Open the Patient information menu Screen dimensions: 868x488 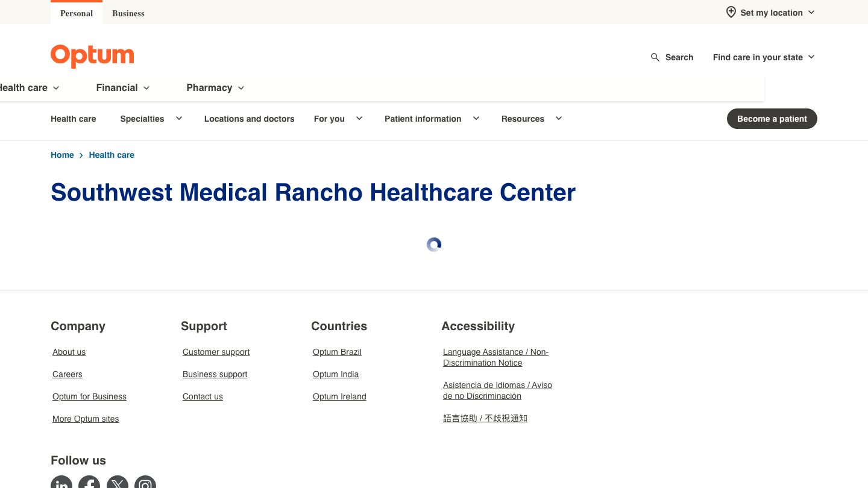pyautogui.click(x=432, y=119)
